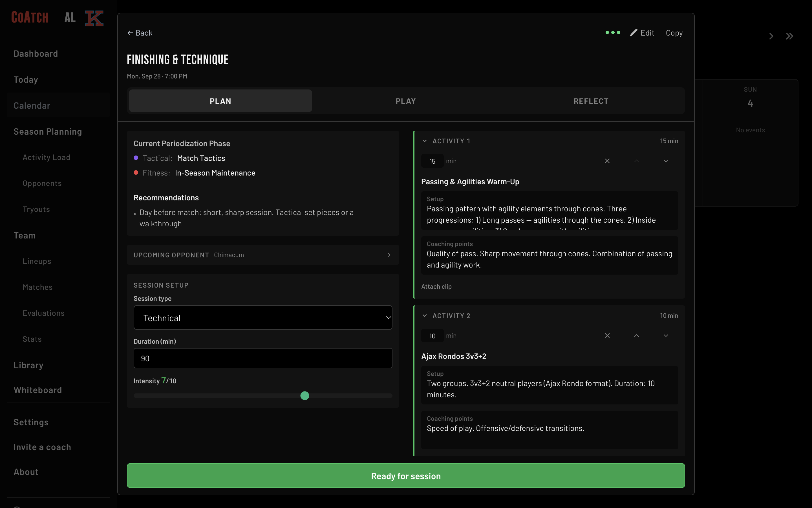Open Opponents in sidebar
The width and height of the screenshot is (812, 508).
click(x=42, y=183)
